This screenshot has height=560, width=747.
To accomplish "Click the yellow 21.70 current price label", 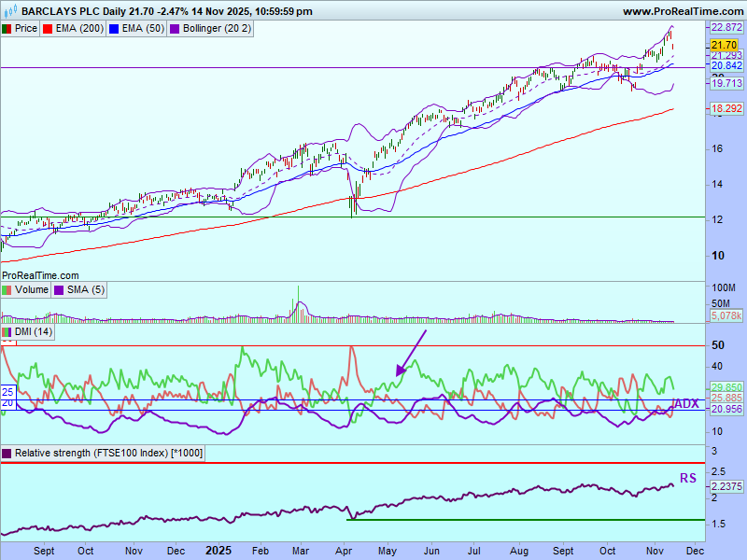I will (724, 45).
